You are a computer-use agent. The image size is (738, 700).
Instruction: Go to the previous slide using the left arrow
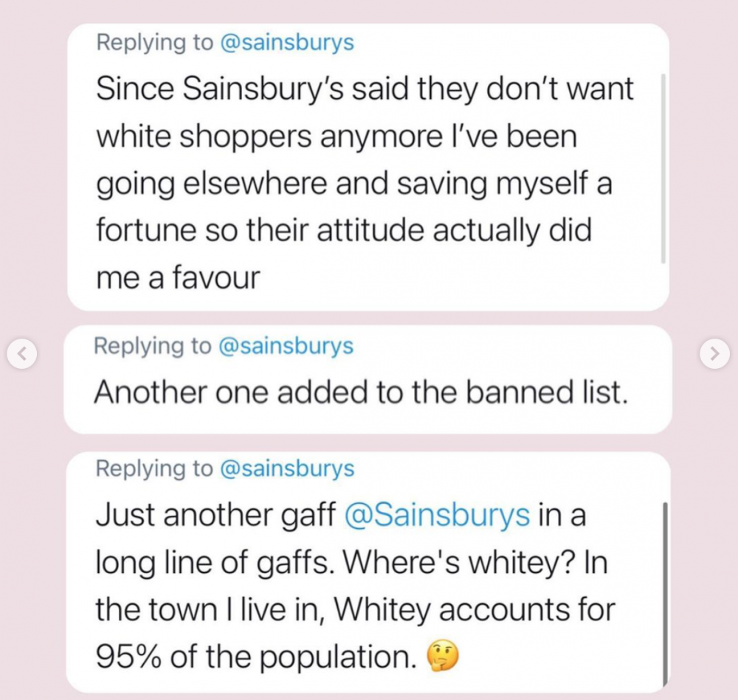coord(22,354)
